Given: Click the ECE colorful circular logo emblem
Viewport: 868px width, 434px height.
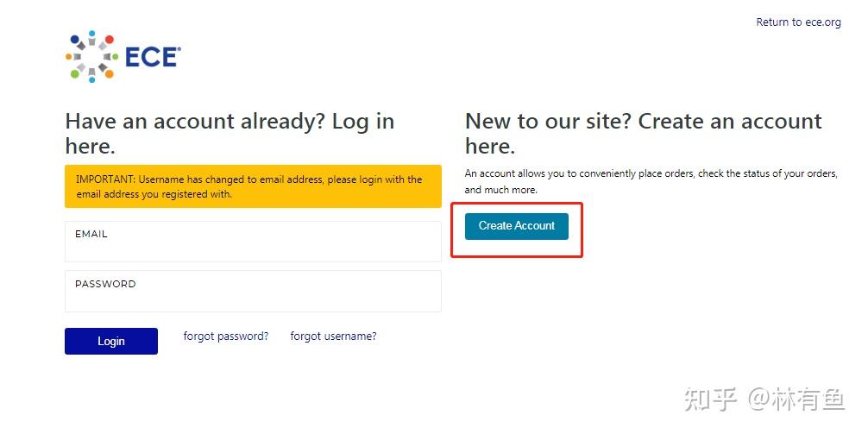Looking at the screenshot, I should click(x=91, y=56).
